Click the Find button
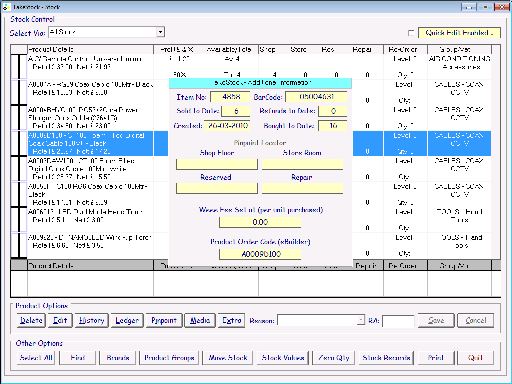Image resolution: width=512 pixels, height=384 pixels. 78,358
